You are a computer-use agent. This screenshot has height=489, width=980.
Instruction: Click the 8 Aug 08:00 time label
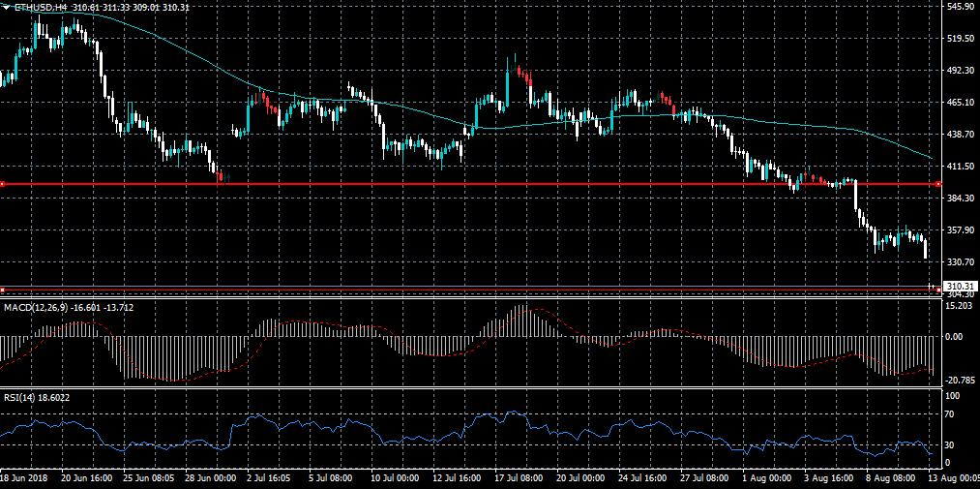point(891,477)
